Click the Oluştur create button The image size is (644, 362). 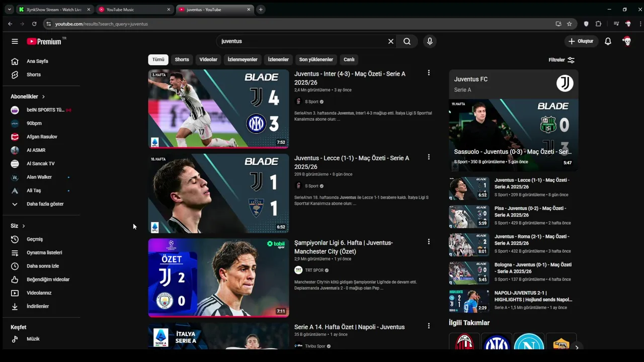(581, 41)
